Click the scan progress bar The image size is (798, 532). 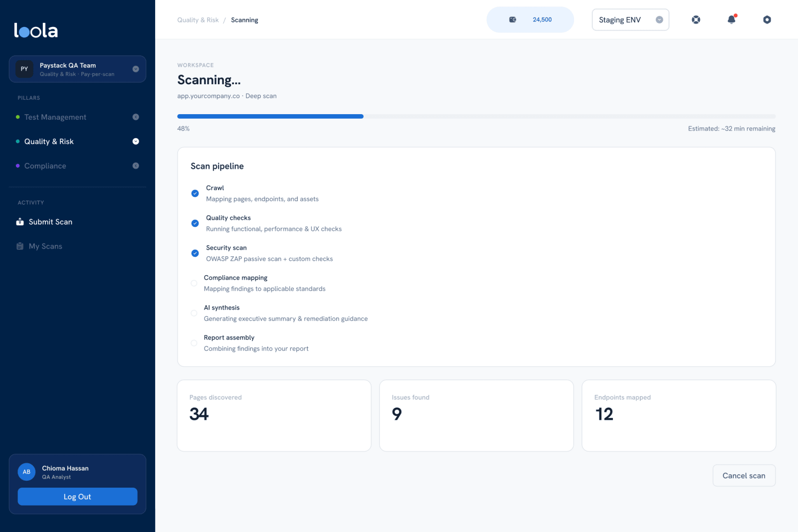[476, 116]
